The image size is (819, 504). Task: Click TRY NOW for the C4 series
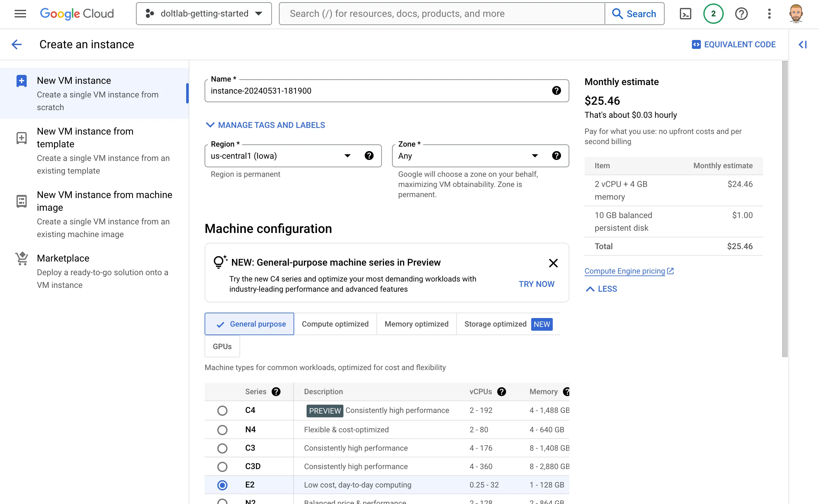(x=536, y=284)
